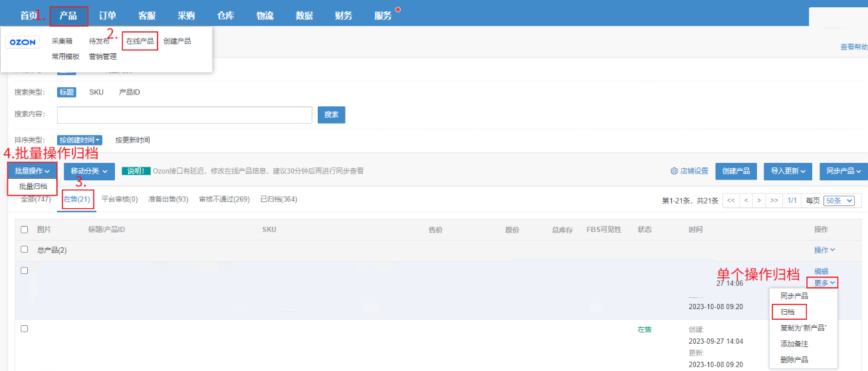Expand the 批量操作 dropdown
The image size is (868, 371).
[x=32, y=171]
